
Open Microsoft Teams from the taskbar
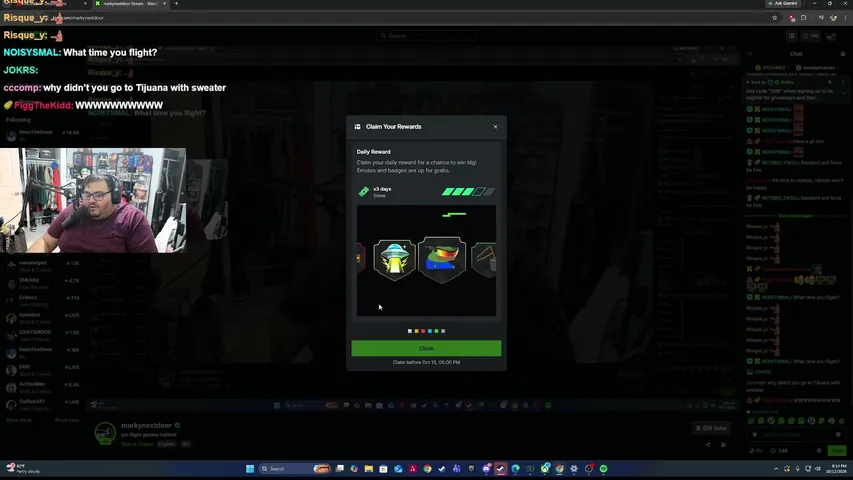(x=456, y=469)
